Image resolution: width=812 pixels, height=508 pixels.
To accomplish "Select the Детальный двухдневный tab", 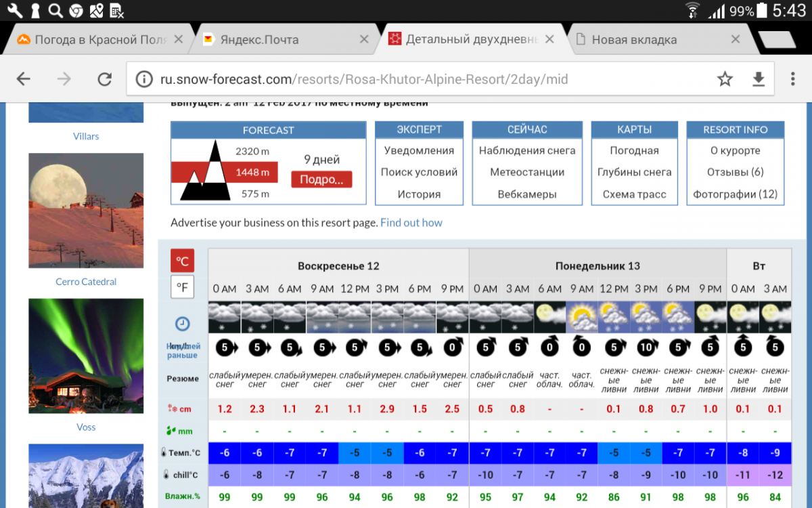I will [x=472, y=39].
